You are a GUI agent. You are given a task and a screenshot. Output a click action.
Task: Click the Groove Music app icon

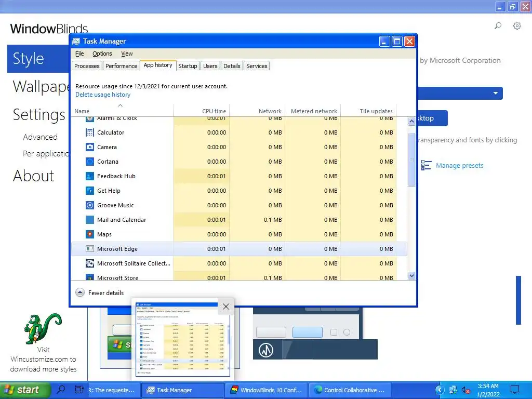click(x=89, y=205)
